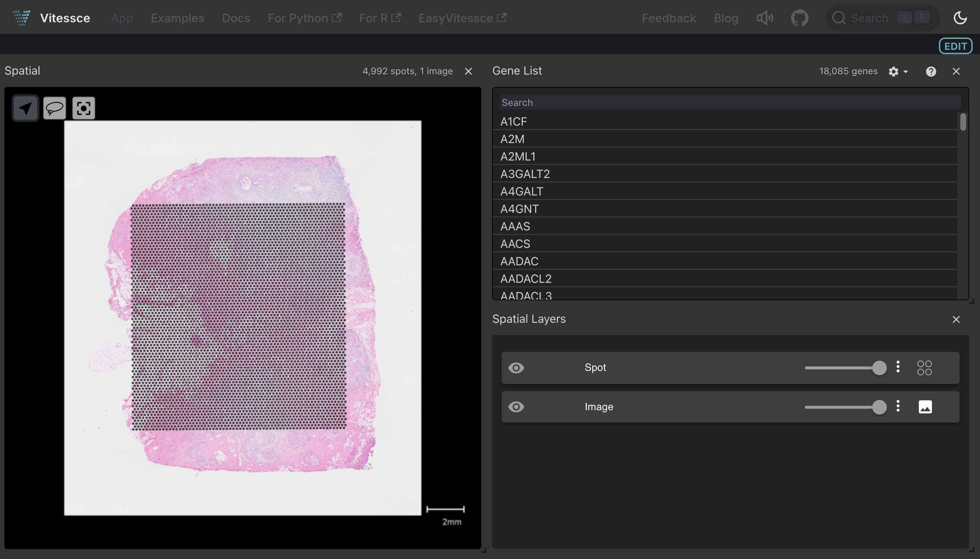
Task: Click the Image layer picture icon
Action: click(925, 407)
